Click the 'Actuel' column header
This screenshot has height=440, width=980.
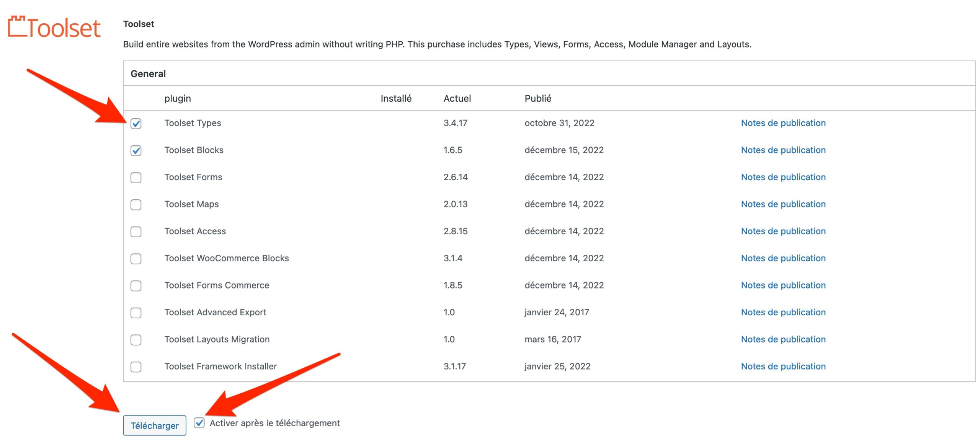tap(457, 98)
